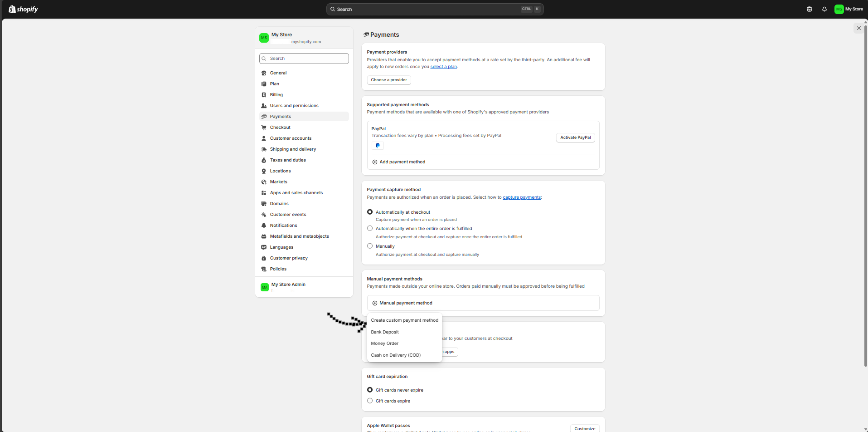Select Automatically at checkout capture option
Image resolution: width=868 pixels, height=432 pixels.
370,212
